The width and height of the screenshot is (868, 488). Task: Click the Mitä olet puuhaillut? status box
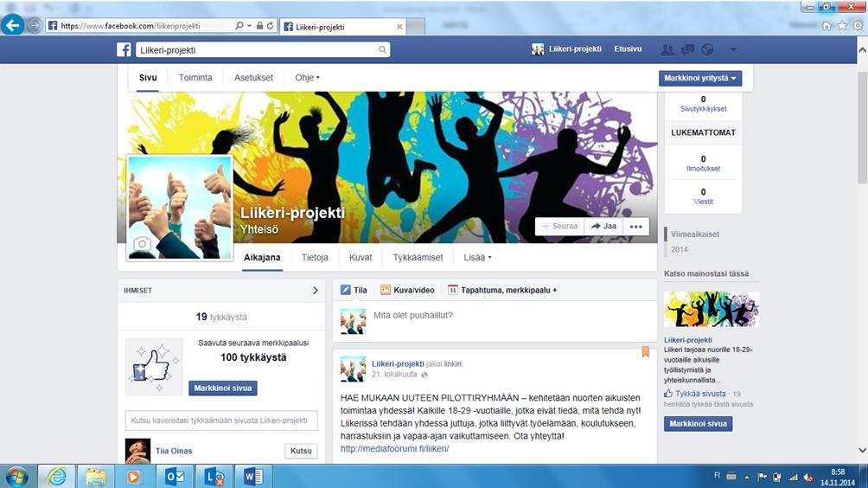[494, 321]
